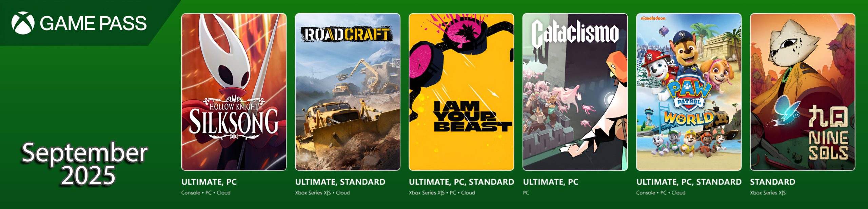Click ULTIMATE, STANDARD label under RoadCraft
This screenshot has width=868, height=209.
pyautogui.click(x=340, y=182)
